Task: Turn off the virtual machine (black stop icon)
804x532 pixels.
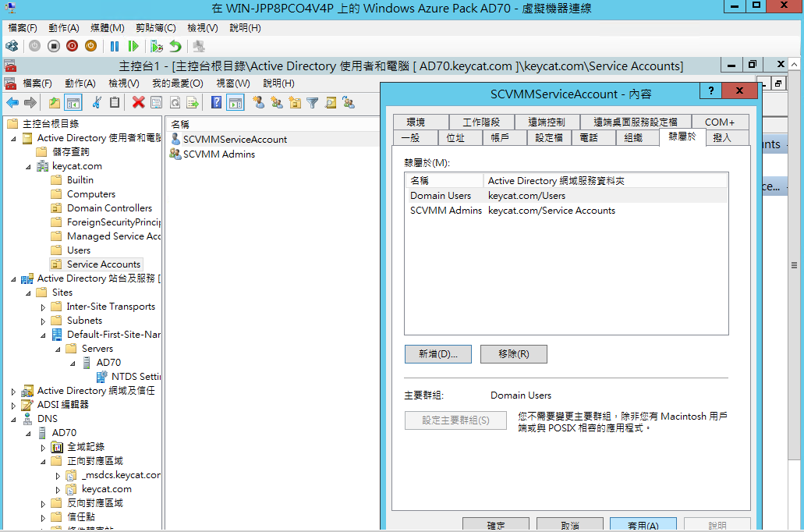Action: coord(53,46)
